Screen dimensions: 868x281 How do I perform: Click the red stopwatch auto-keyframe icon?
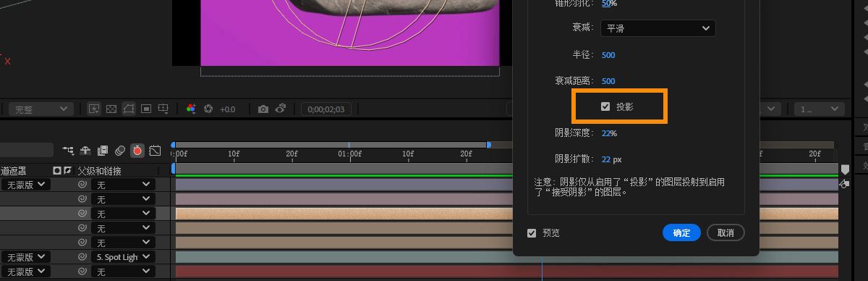(137, 151)
